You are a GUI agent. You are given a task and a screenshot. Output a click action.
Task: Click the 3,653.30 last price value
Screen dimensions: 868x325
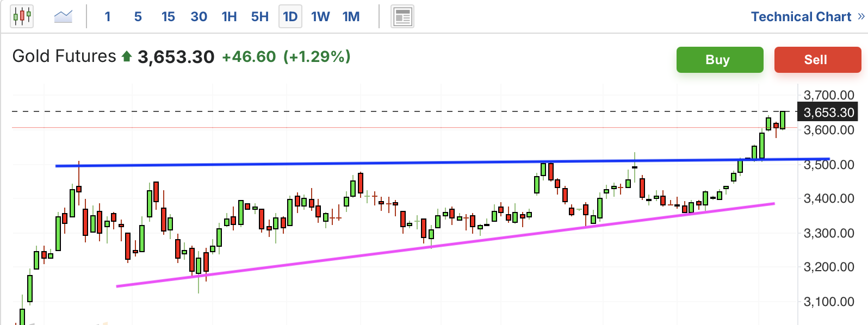[176, 57]
